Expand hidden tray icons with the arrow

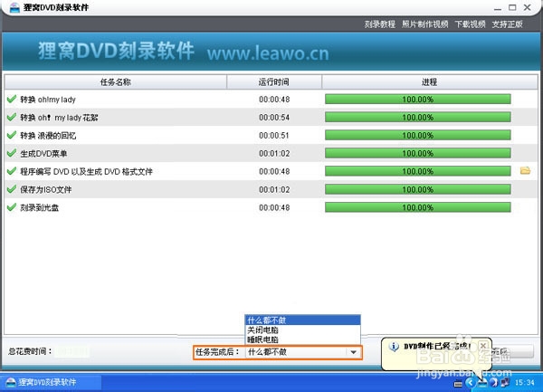coord(470,382)
